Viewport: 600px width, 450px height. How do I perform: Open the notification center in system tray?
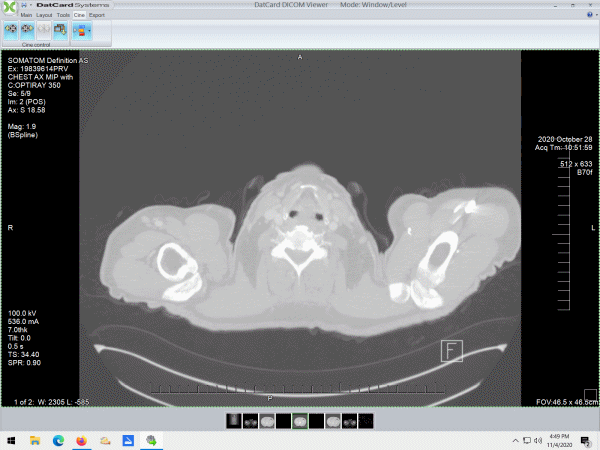[x=590, y=440]
